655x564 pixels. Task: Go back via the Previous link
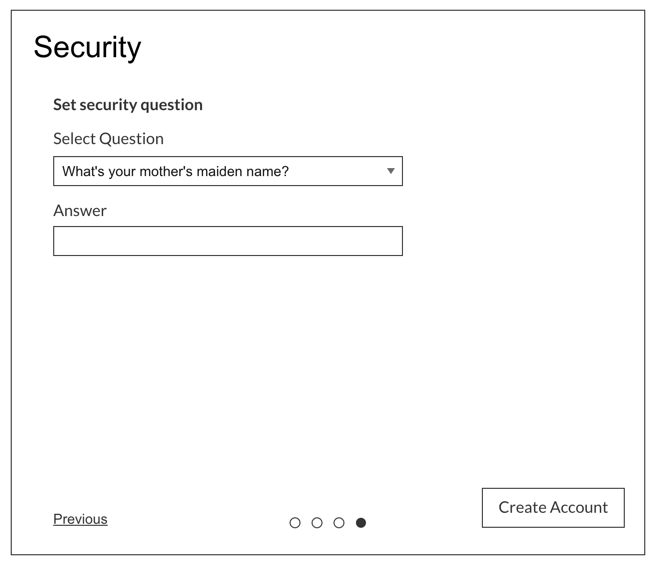80,519
